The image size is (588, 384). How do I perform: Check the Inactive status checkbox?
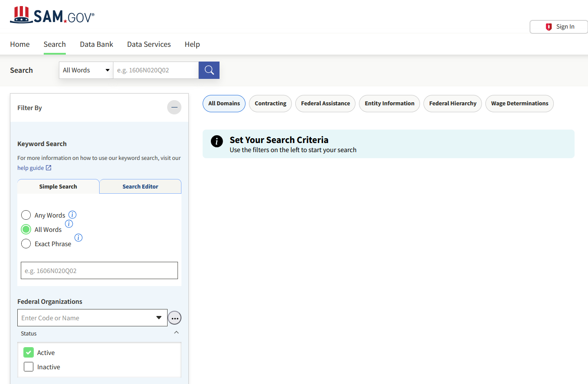click(29, 367)
